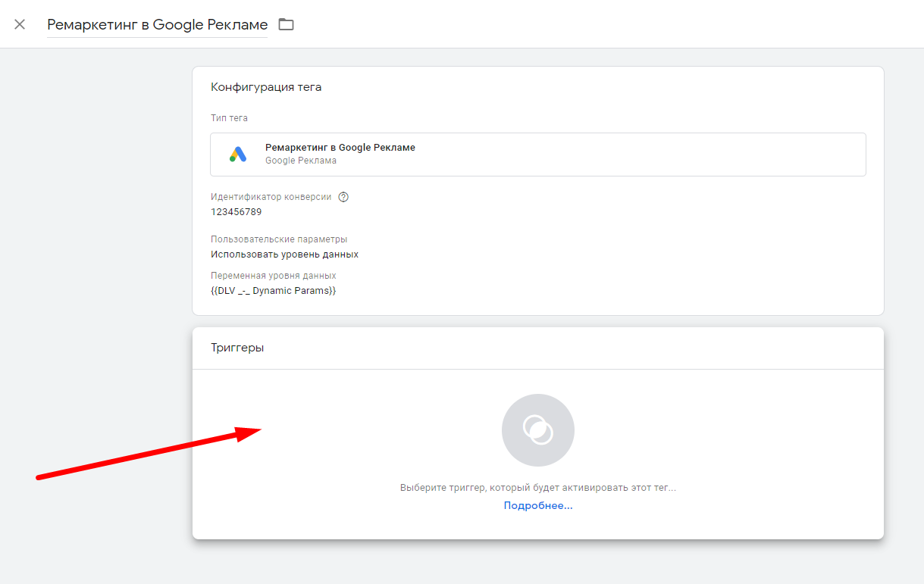Click the Конфигурация тега heading
Image resolution: width=924 pixels, height=584 pixels.
[x=266, y=87]
